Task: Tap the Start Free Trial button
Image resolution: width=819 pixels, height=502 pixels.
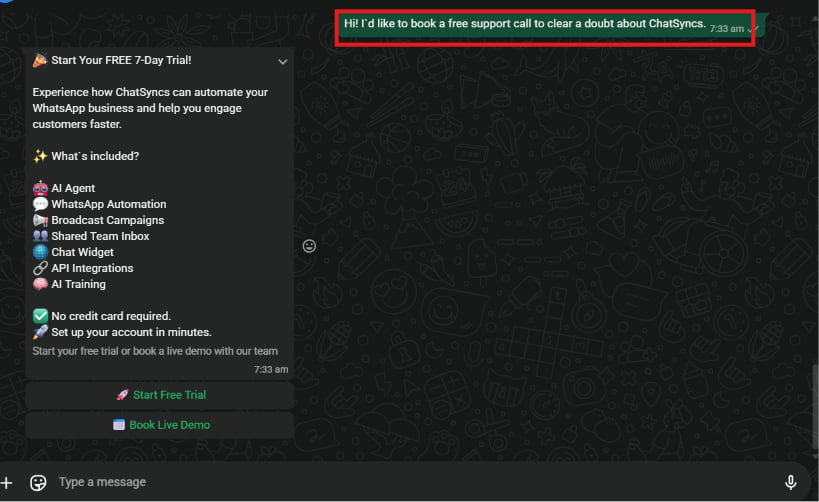Action: pyautogui.click(x=160, y=395)
